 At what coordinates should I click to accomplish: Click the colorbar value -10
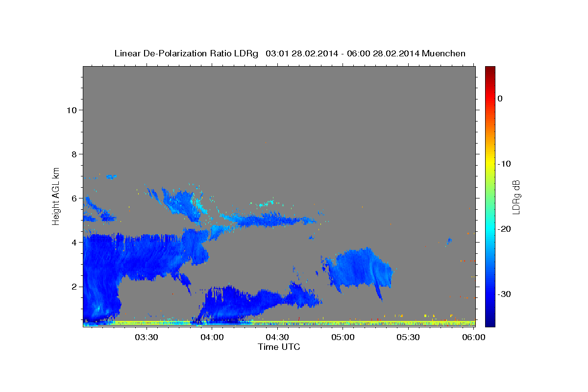pos(504,164)
